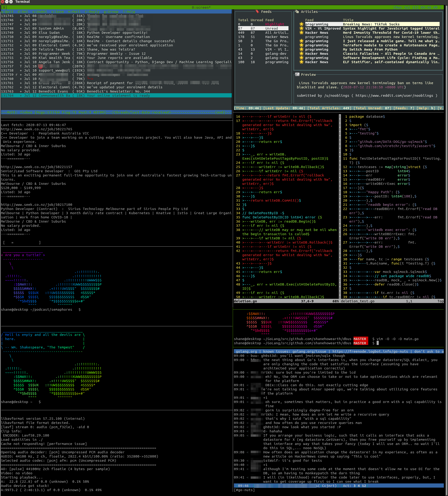
Task: Click star next to Herd Immunity article
Action: point(301,33)
